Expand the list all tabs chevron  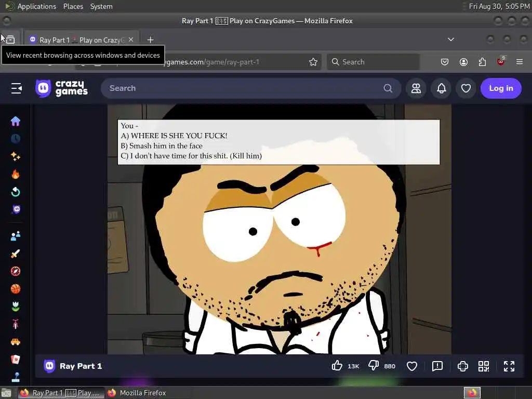pos(450,39)
